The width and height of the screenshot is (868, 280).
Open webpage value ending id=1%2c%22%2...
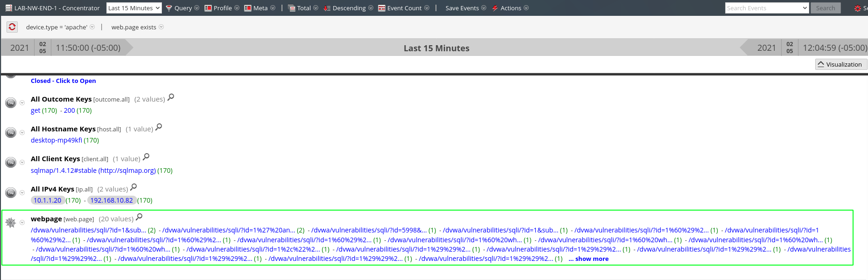pos(253,249)
